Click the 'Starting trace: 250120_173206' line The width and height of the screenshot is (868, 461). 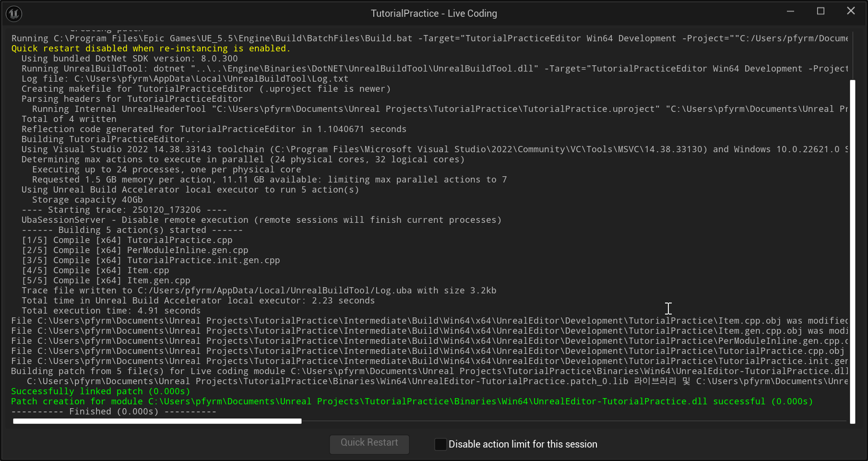pyautogui.click(x=124, y=210)
